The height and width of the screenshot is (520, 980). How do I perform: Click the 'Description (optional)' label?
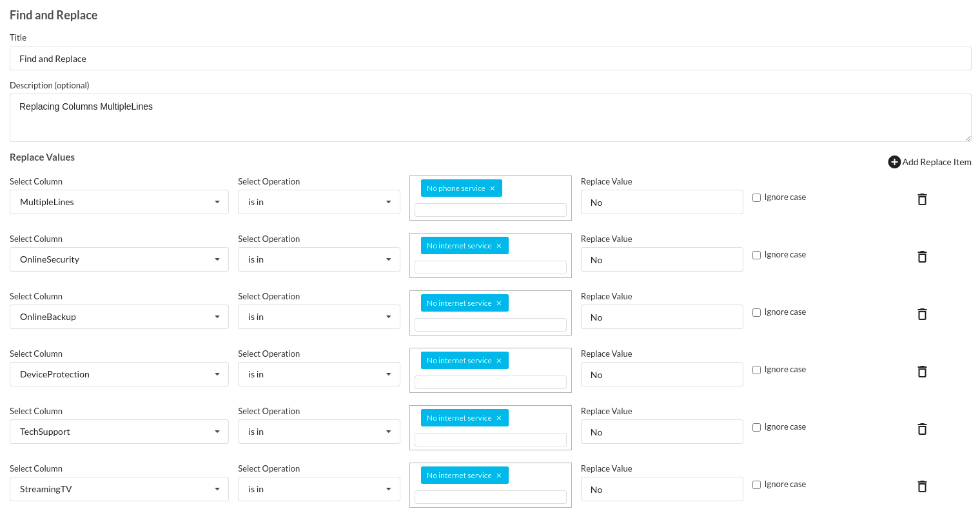tap(50, 85)
